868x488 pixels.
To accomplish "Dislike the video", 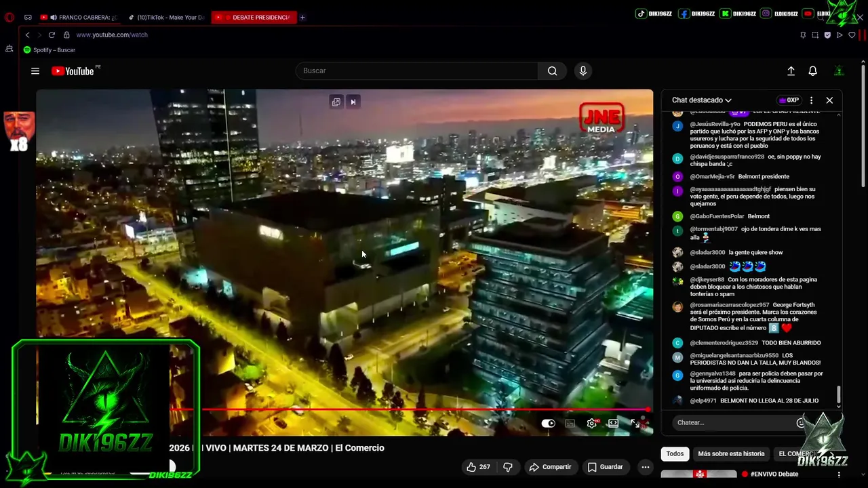I will (x=507, y=467).
